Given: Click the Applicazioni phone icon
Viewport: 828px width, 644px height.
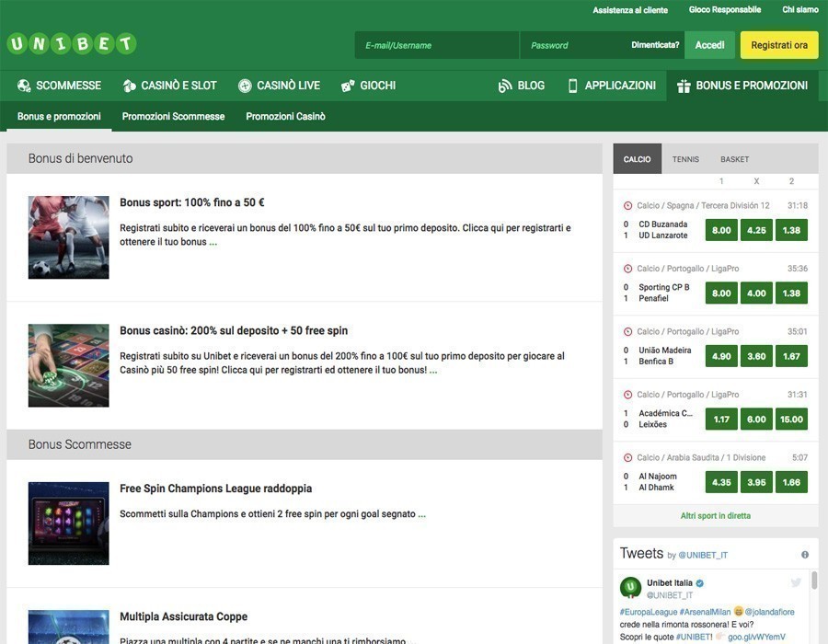Looking at the screenshot, I should tap(572, 86).
